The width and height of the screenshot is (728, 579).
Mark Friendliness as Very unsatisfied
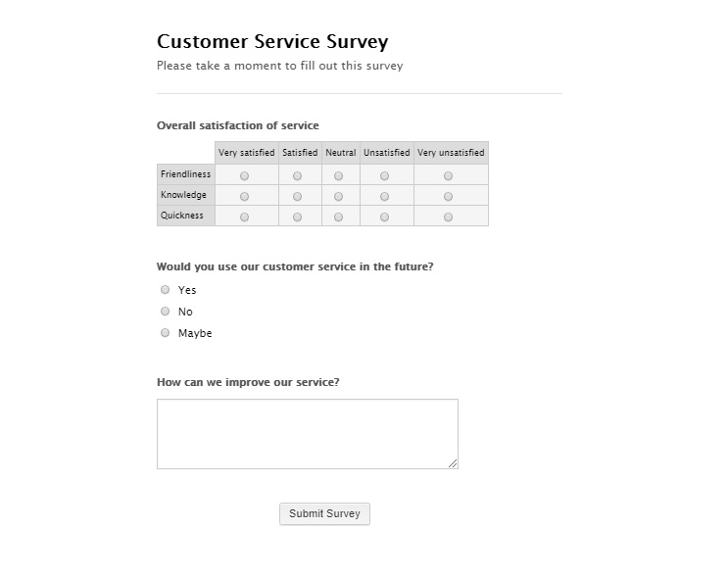pos(449,176)
